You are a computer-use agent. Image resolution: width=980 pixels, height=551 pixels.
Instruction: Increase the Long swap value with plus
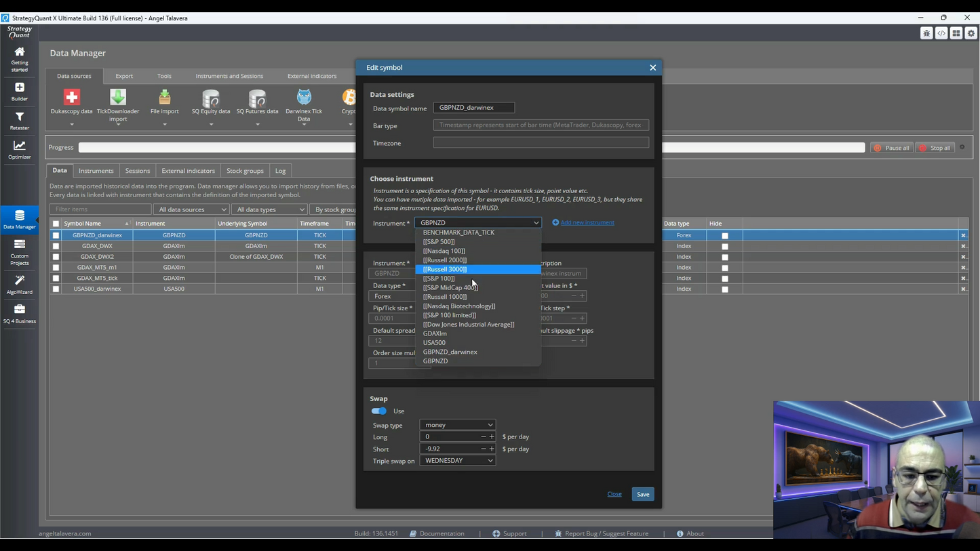492,436
